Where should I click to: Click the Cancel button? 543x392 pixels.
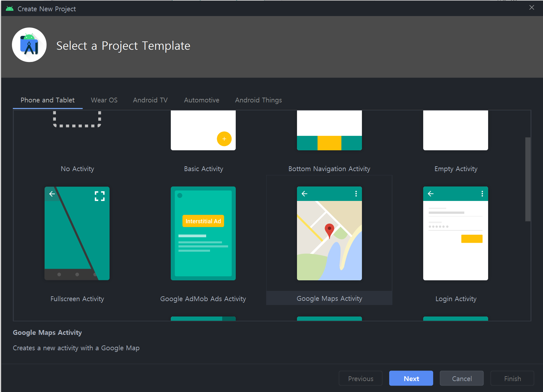point(462,379)
